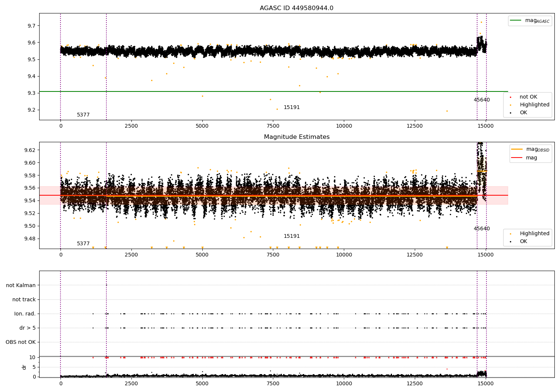Click the 'Magnitude Estimates' plot title
The height and width of the screenshot is (392, 560).
(296, 137)
